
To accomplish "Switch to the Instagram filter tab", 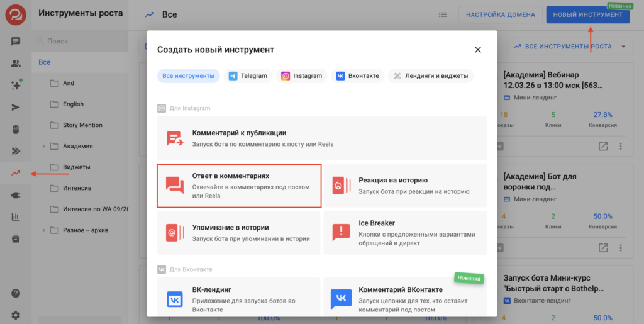I will point(301,76).
